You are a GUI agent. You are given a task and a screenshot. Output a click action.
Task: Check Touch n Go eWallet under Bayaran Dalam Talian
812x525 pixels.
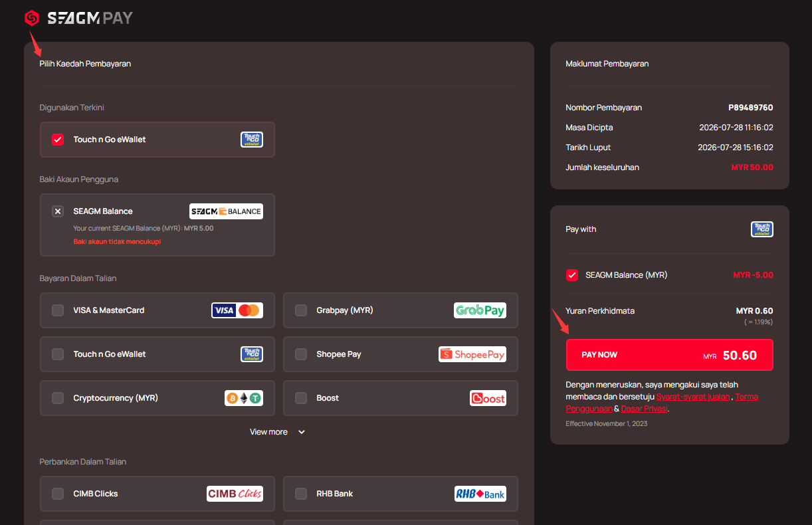pyautogui.click(x=58, y=354)
